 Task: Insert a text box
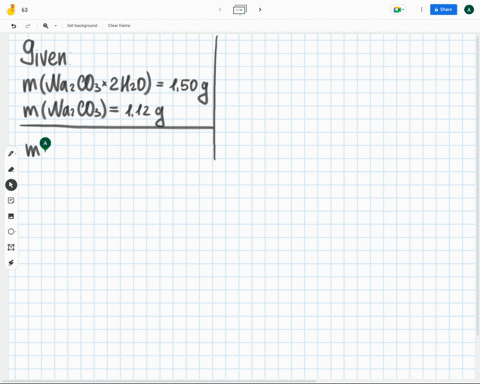coord(11,247)
